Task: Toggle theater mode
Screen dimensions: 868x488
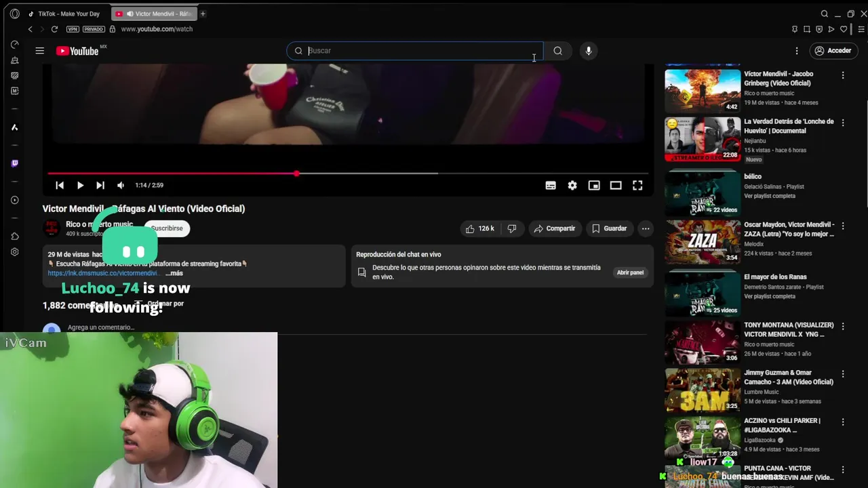Action: click(616, 185)
